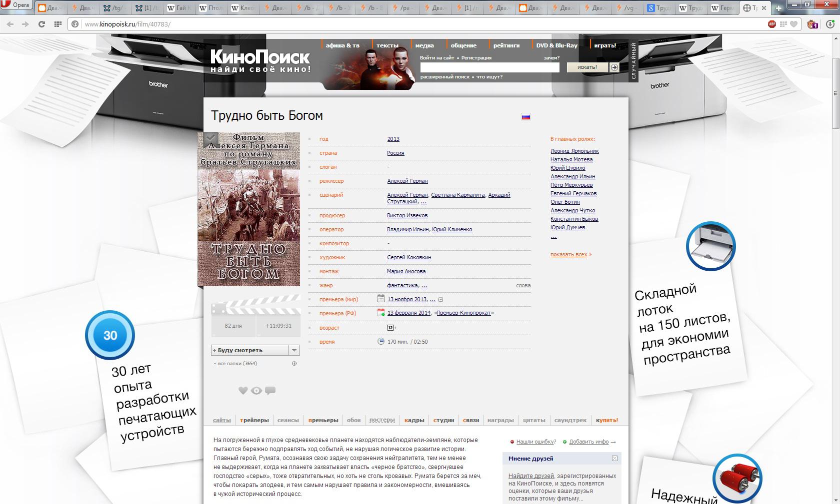Expand the Буду смотреть dropdown arrow
This screenshot has width=840, height=504.
(x=294, y=350)
